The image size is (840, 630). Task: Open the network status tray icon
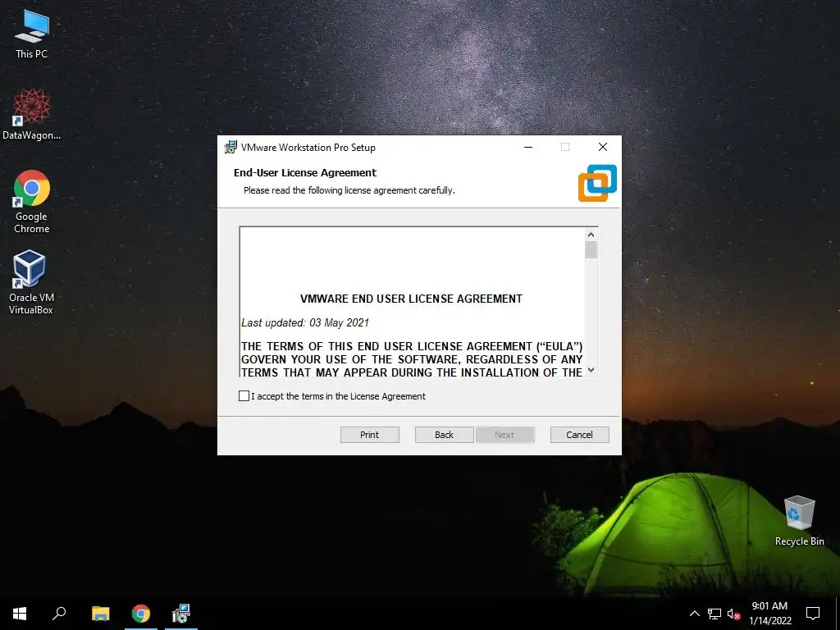tap(714, 614)
